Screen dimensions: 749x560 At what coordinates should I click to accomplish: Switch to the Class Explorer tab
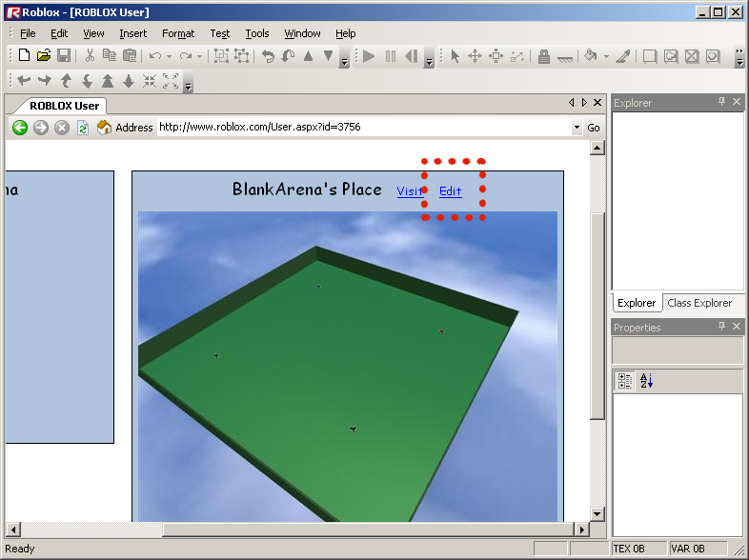(x=699, y=303)
